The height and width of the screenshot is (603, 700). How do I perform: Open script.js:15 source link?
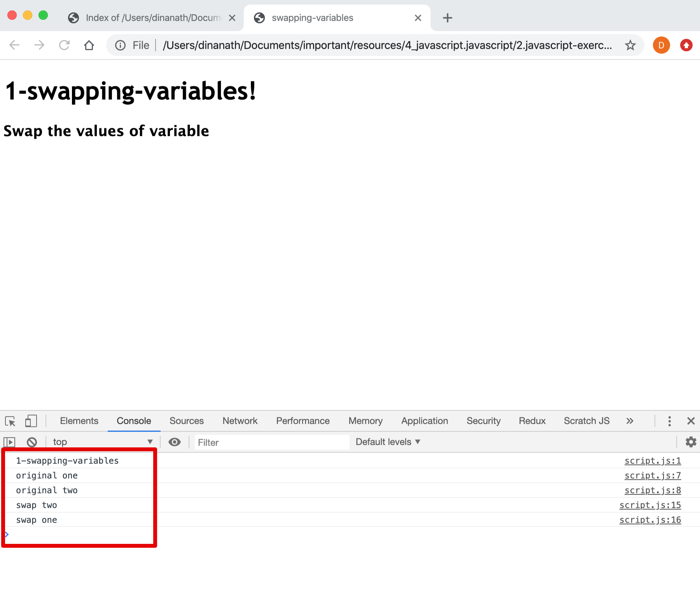coord(650,505)
